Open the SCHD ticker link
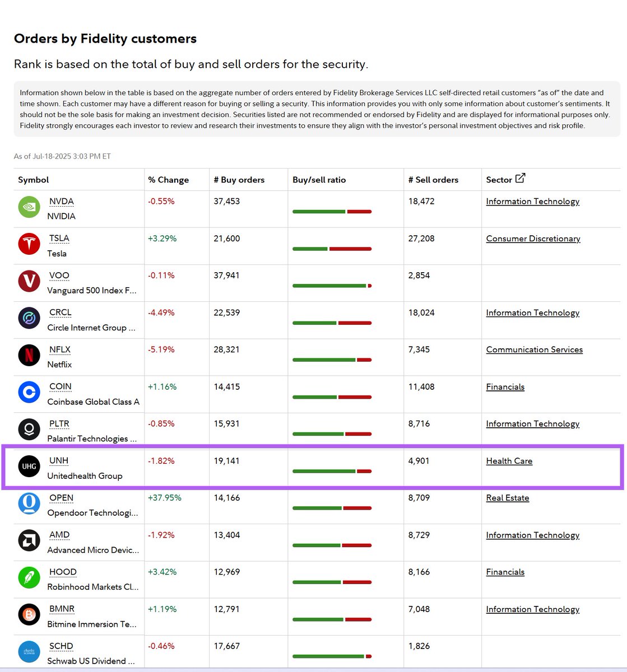Viewport: 627px width, 672px height. tap(61, 646)
